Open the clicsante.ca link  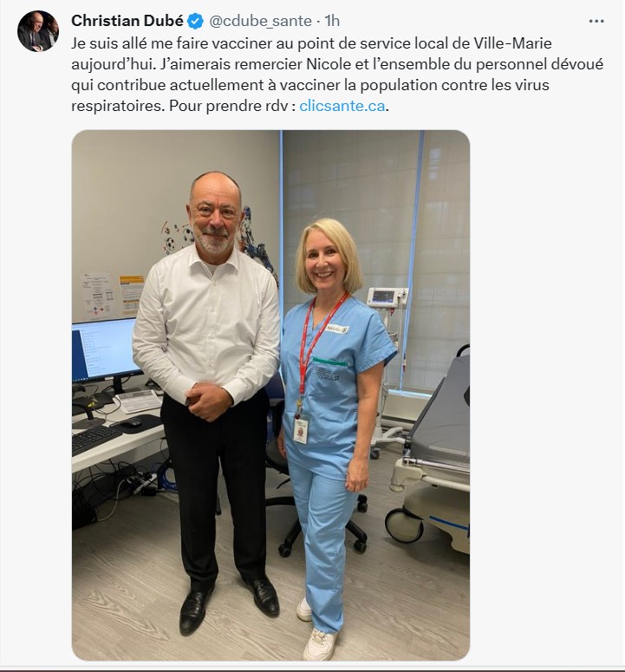[342, 106]
